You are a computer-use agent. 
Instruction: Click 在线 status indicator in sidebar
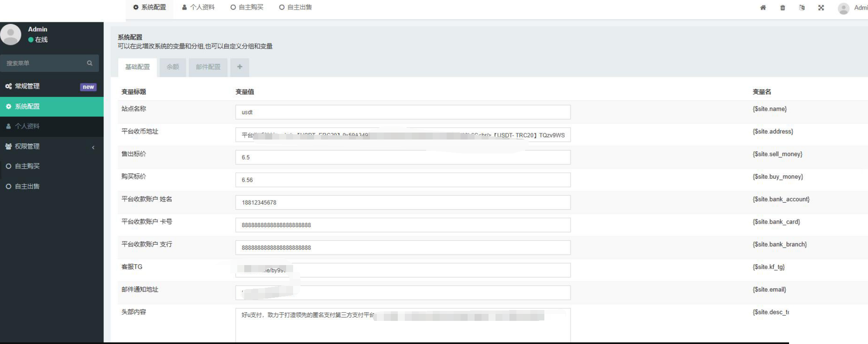[38, 40]
